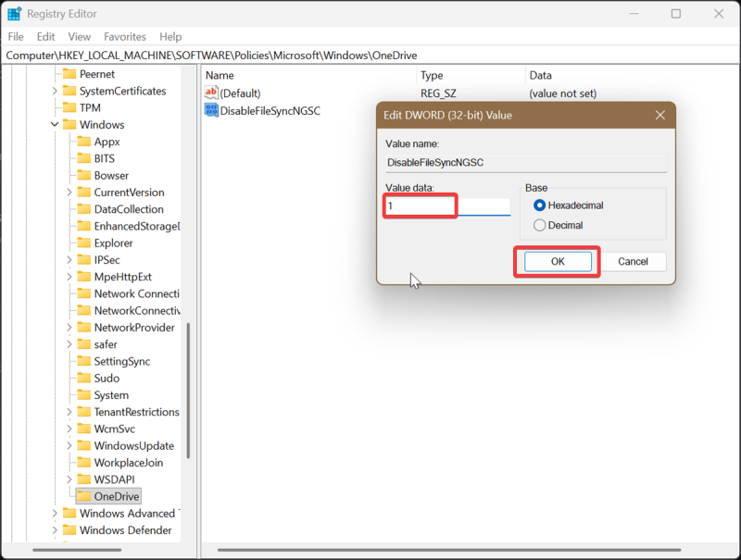
Task: Expand the WSDAPI key
Action: click(x=69, y=479)
